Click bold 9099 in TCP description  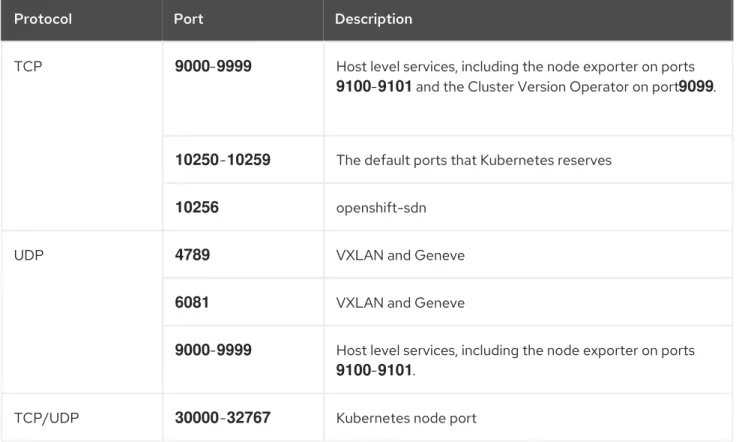696,86
